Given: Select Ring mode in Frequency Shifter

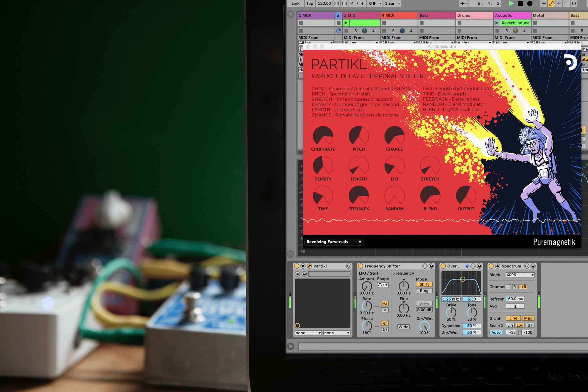Looking at the screenshot, I should (424, 291).
